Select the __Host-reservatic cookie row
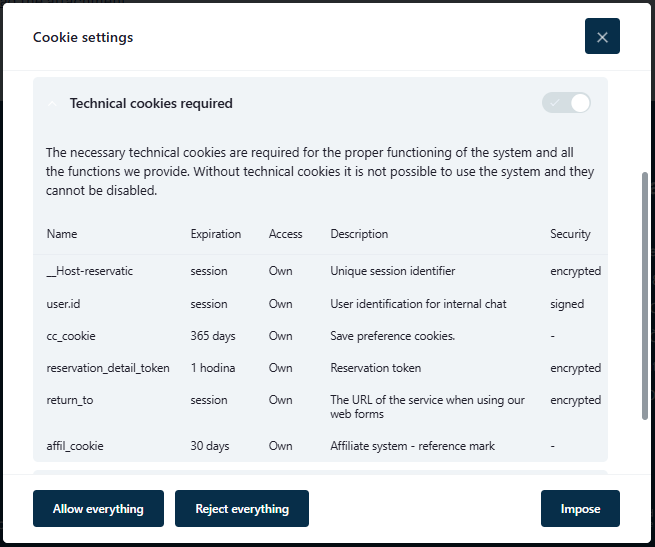Image resolution: width=655 pixels, height=547 pixels. [x=90, y=271]
